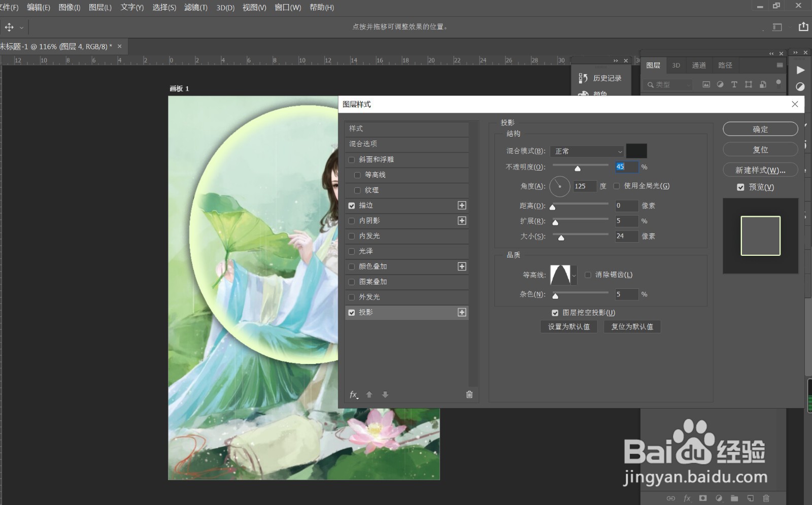Open the 等高线 contour picker dropdown
This screenshot has height=505, width=812.
[x=574, y=275]
